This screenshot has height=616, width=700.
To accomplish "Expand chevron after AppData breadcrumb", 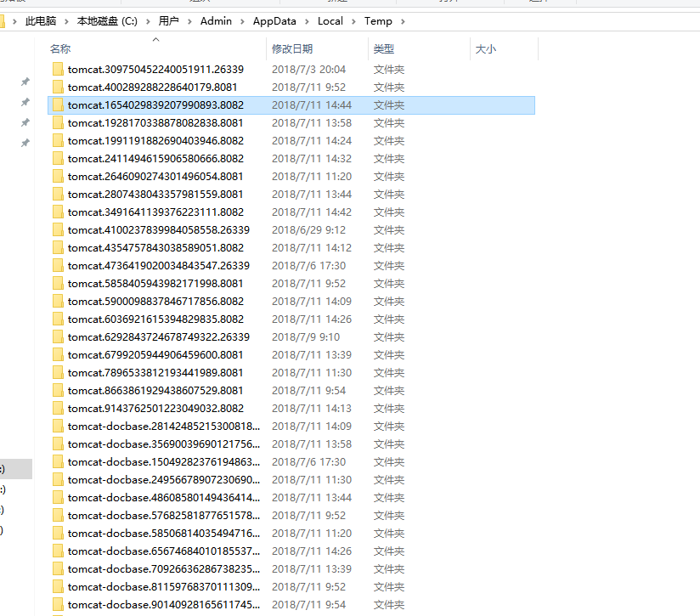I will (308, 21).
